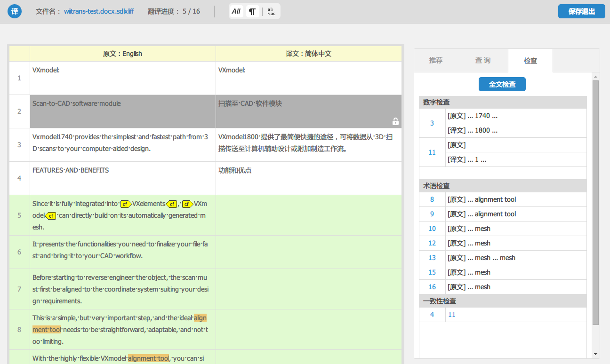Screen dimensions: 610x364
Task: Click locked translation 扫描至 CAD 软件模块
Action: click(x=250, y=103)
